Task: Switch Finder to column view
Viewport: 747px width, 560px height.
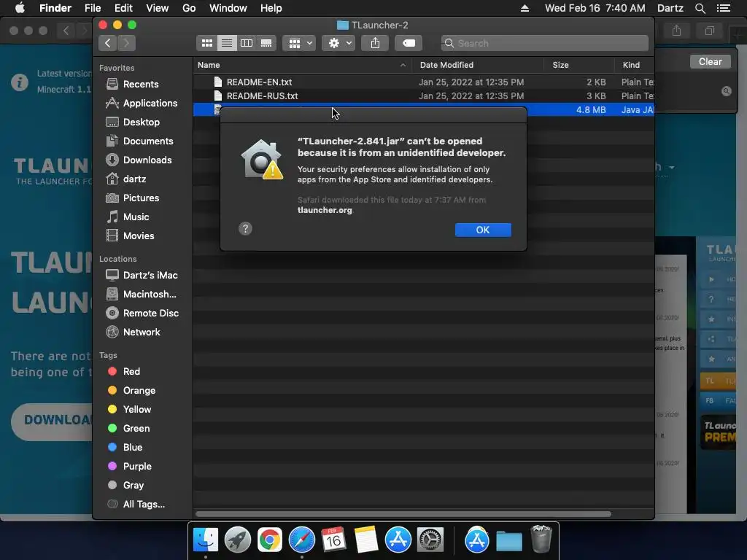Action: 247,43
